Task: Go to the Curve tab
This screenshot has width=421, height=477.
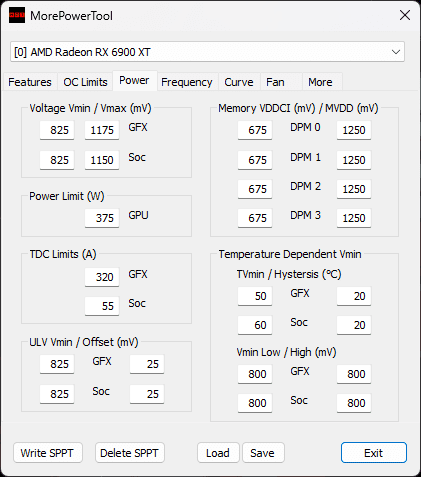Action: pos(239,82)
